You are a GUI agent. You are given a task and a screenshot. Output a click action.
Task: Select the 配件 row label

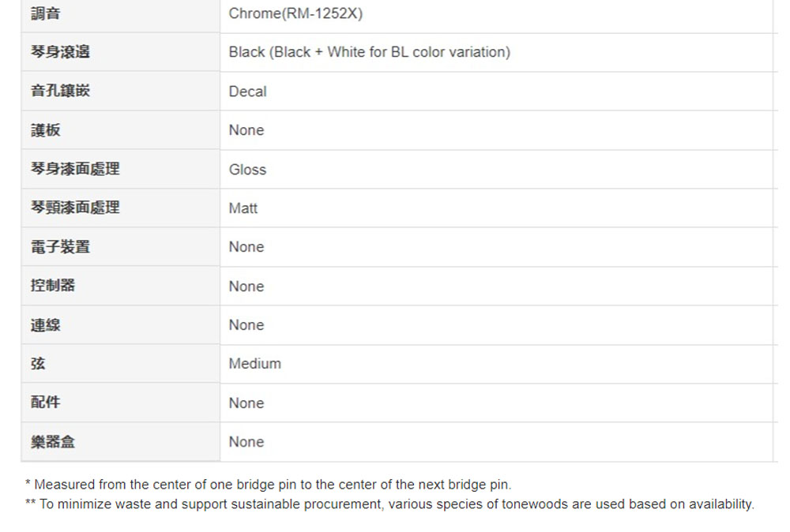click(x=45, y=402)
